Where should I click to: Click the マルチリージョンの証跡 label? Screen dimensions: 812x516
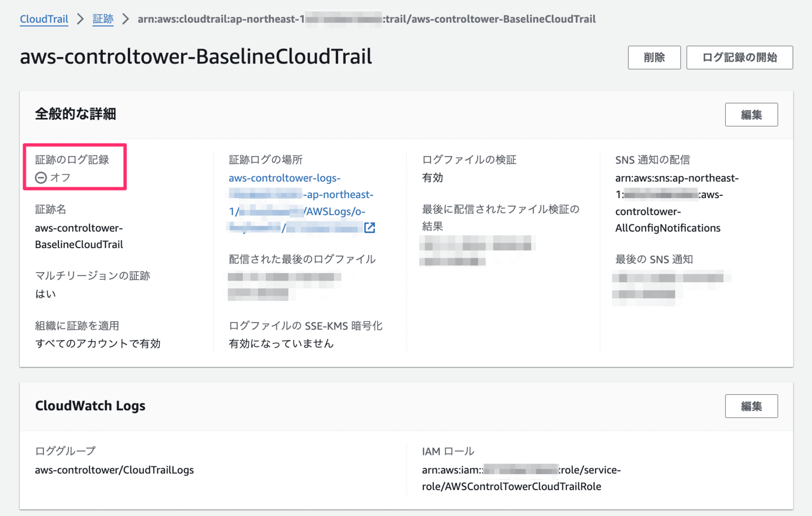click(x=93, y=276)
